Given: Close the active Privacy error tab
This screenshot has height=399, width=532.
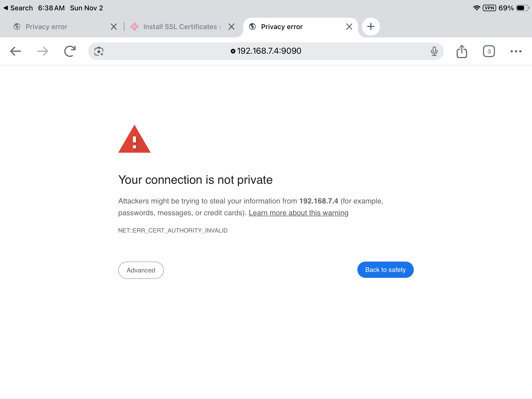Looking at the screenshot, I should [x=349, y=27].
